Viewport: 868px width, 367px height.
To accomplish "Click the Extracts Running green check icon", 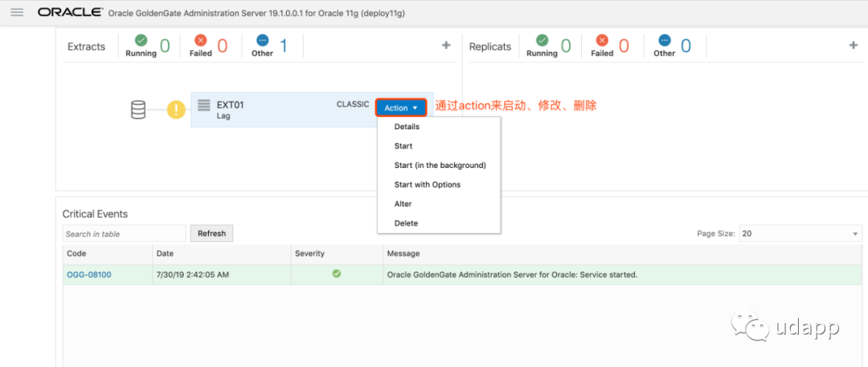I will tap(140, 40).
